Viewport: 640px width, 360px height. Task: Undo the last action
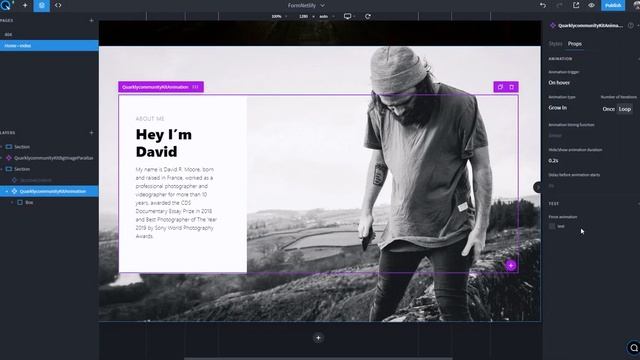(x=543, y=5)
